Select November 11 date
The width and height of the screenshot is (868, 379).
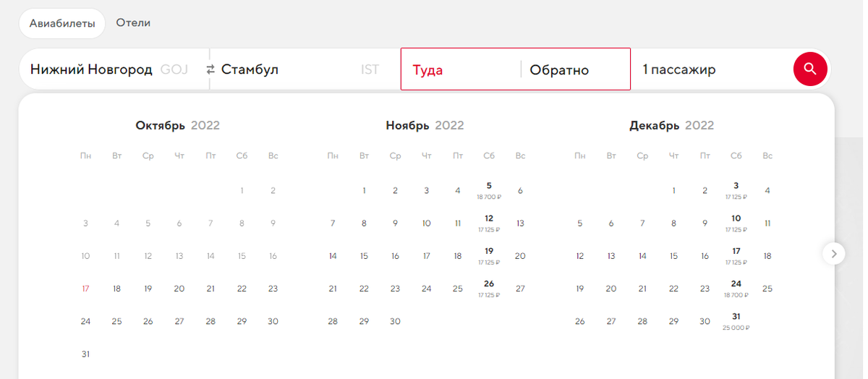click(458, 223)
